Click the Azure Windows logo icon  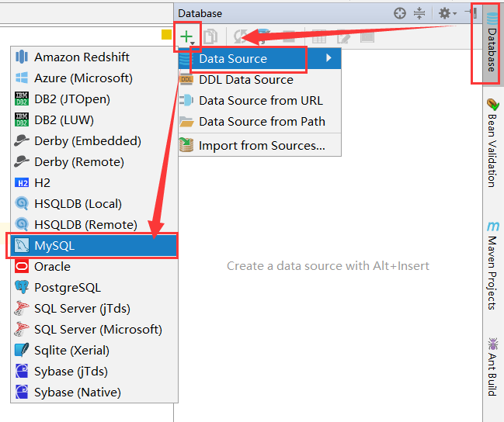[x=22, y=78]
